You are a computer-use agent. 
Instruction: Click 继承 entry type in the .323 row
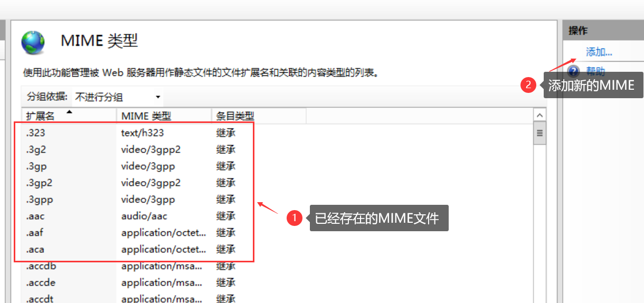(x=225, y=132)
